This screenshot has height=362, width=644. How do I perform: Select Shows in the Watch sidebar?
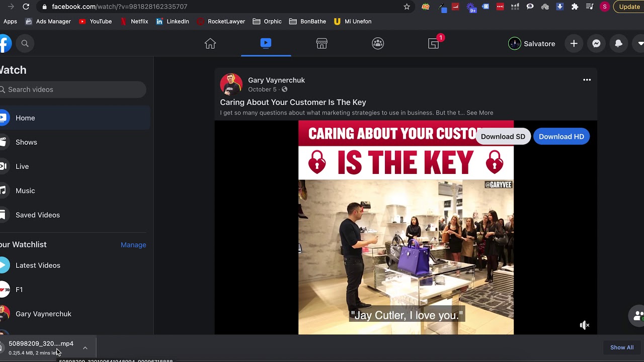click(x=75, y=142)
